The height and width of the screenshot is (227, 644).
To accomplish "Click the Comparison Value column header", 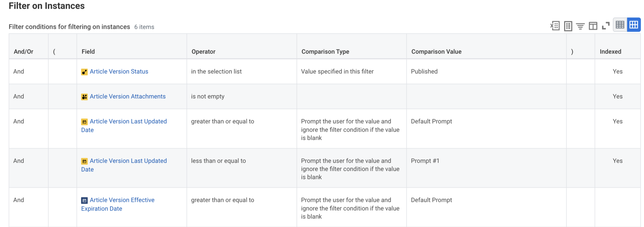I will coord(436,52).
